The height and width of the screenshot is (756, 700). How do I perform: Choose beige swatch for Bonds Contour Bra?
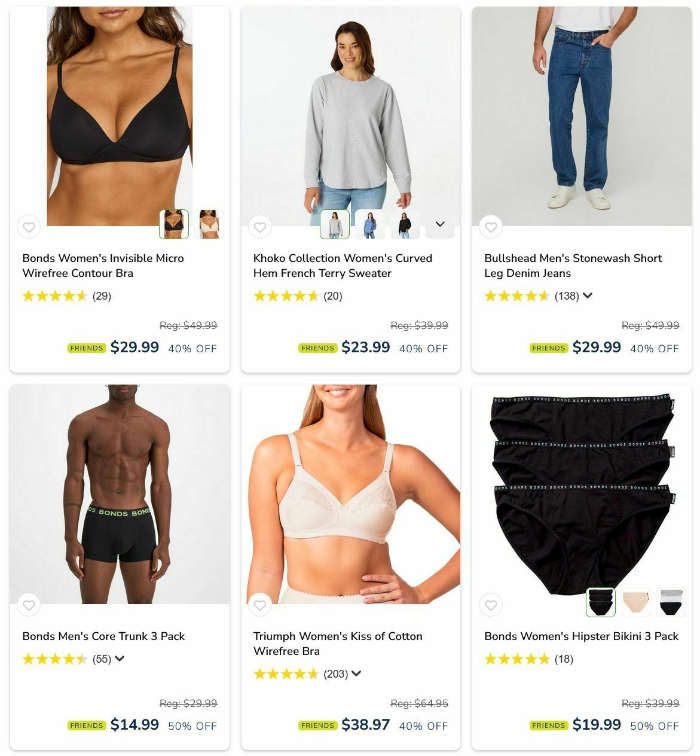click(x=209, y=224)
